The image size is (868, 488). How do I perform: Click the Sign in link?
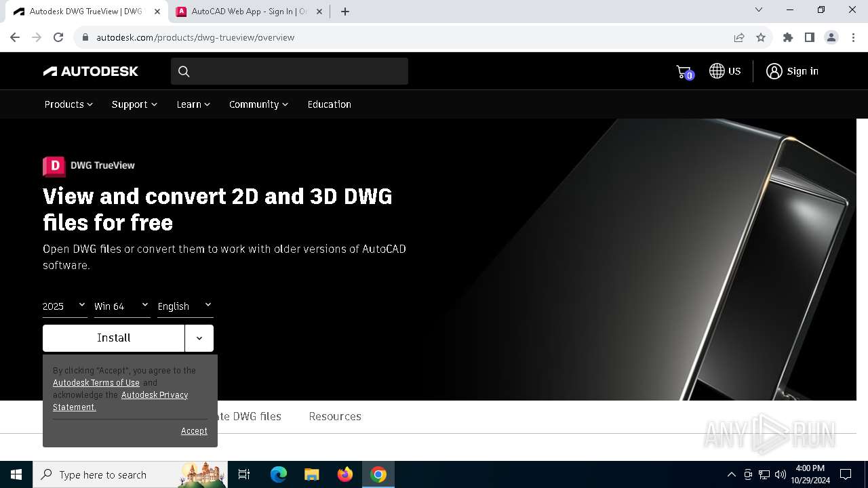coord(803,71)
